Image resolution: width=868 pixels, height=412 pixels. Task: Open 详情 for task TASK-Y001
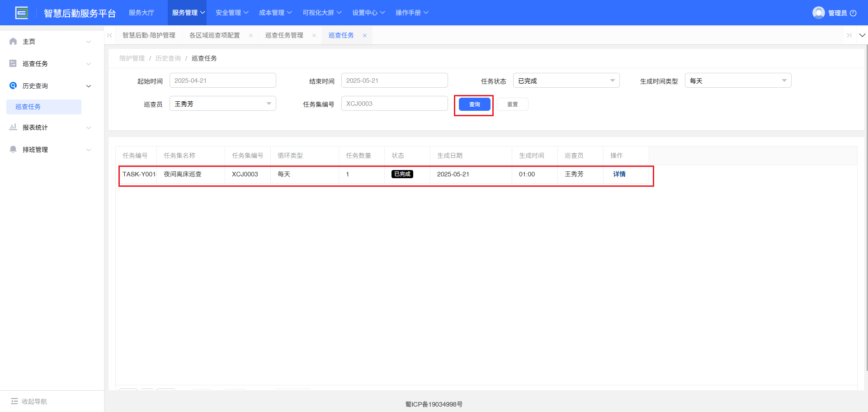(x=619, y=174)
